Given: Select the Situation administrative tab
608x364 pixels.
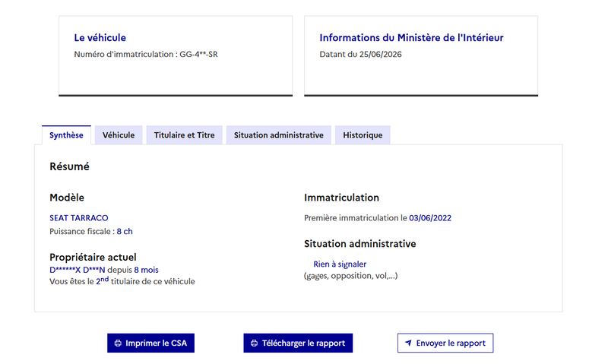Looking at the screenshot, I should [x=278, y=135].
